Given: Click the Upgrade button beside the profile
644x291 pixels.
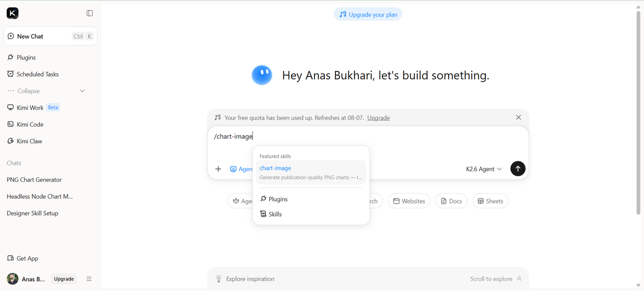Looking at the screenshot, I should 64,279.
